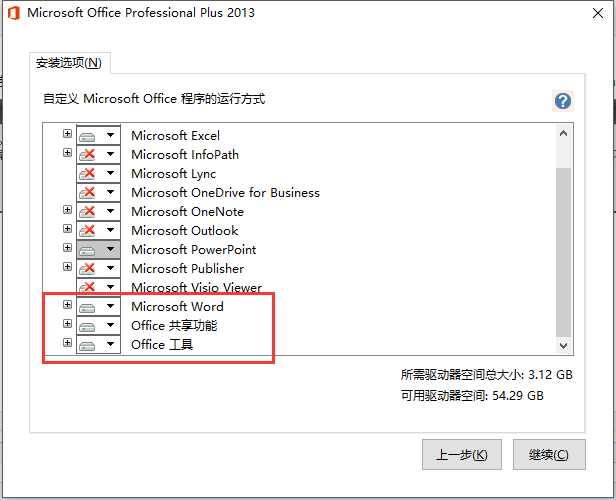Viewport: 616px width, 500px height.
Task: Expand the Office 共享功能 tree node
Action: (68, 324)
